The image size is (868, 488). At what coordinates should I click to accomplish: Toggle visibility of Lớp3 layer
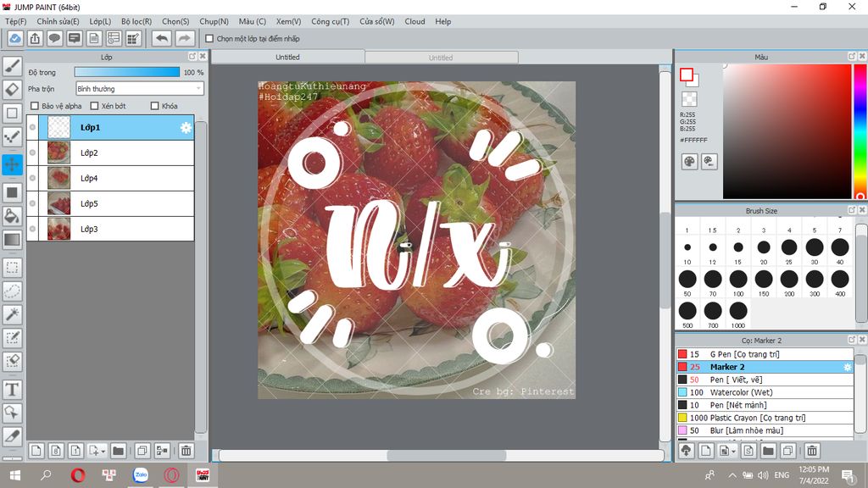(x=33, y=229)
